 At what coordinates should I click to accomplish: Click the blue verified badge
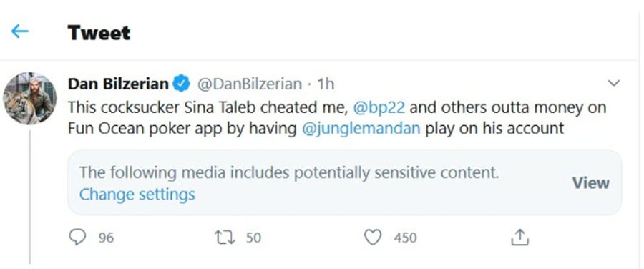181,84
